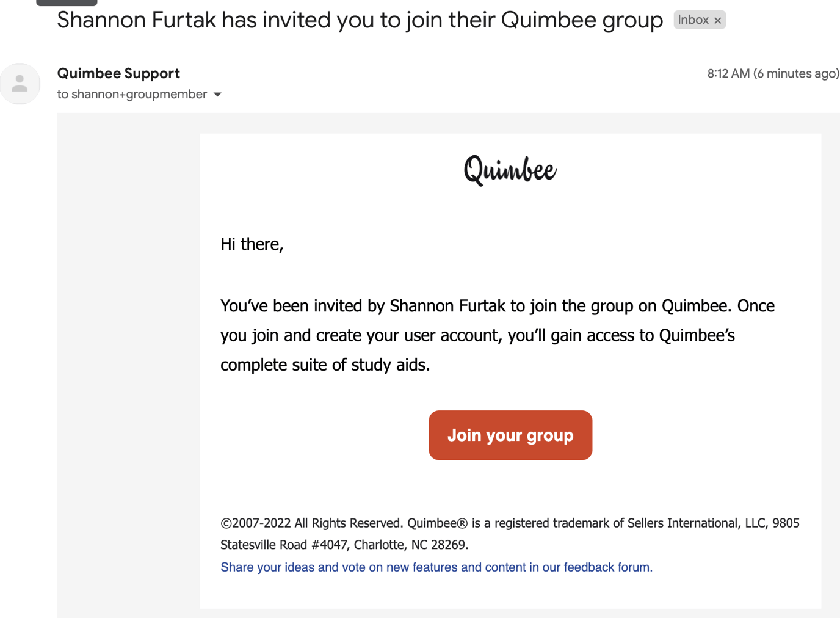Click the invitation body paragraph
Viewport: 840px width, 618px height.
(497, 335)
